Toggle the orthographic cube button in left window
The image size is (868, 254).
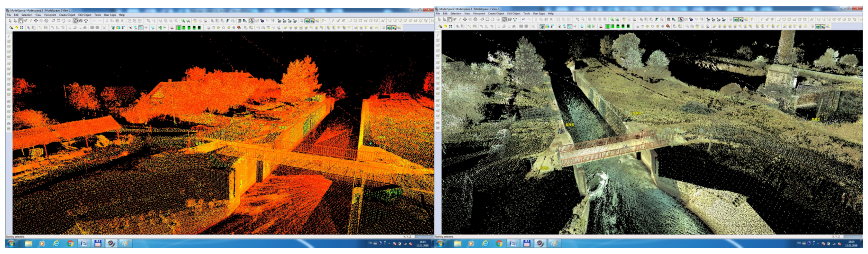81,21
